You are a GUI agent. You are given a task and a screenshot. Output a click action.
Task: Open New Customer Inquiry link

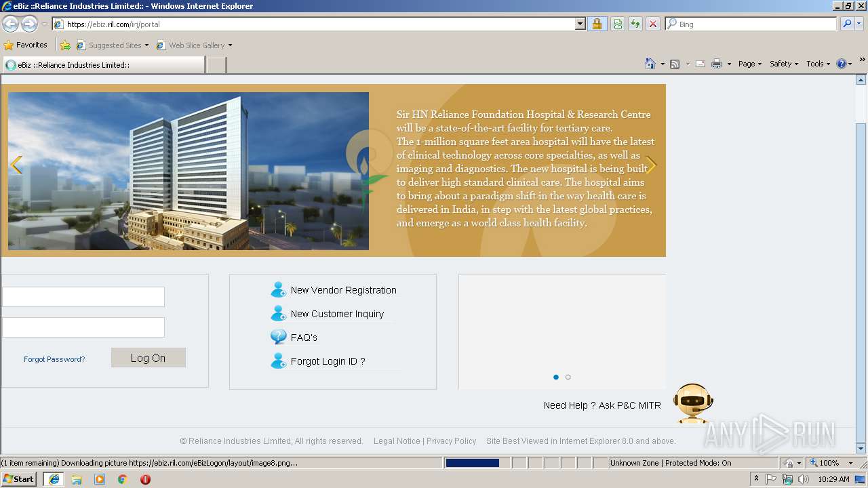click(x=337, y=314)
